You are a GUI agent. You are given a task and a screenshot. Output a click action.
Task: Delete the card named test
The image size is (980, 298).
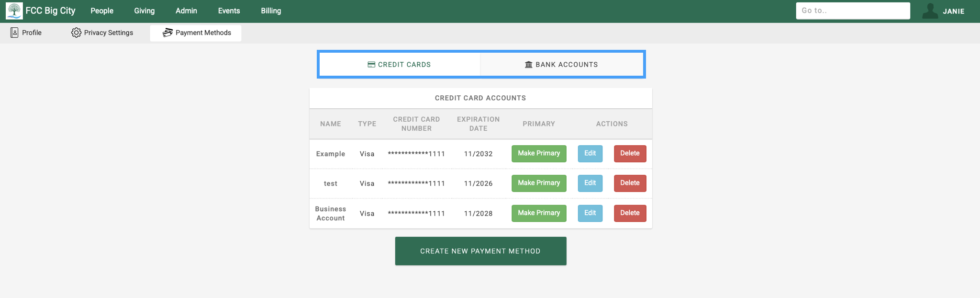pos(630,183)
